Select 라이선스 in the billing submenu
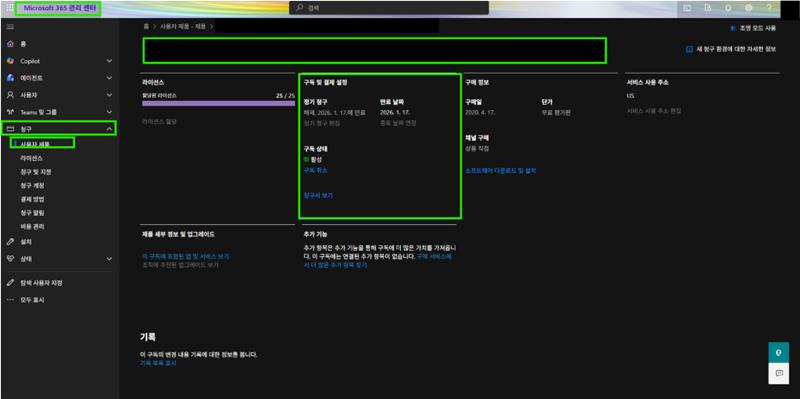 (32, 158)
